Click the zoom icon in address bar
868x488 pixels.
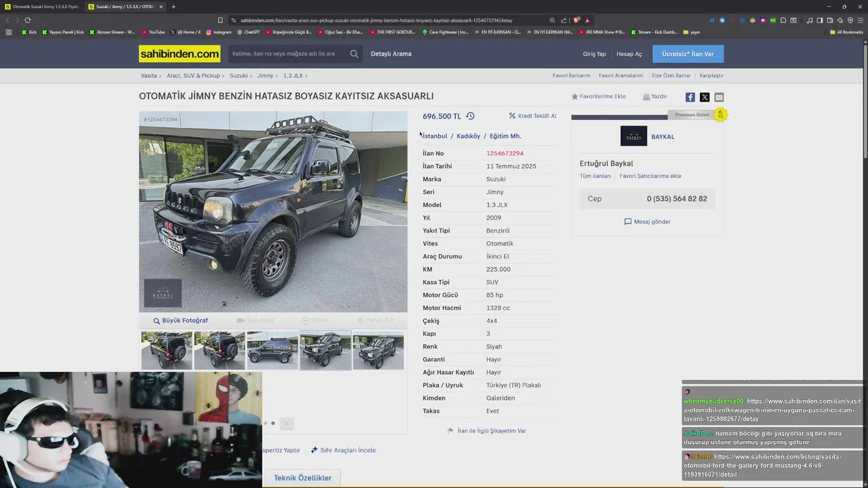pos(552,20)
